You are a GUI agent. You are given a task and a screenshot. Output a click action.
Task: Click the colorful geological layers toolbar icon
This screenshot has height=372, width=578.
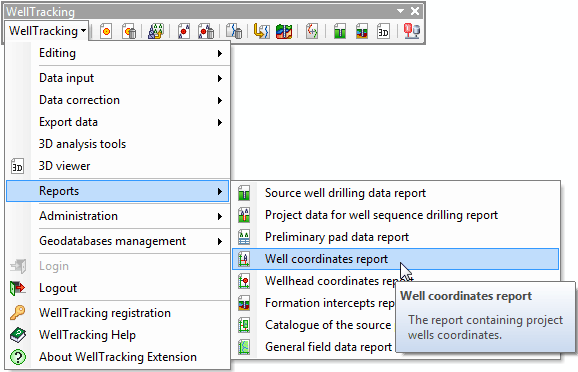click(284, 31)
